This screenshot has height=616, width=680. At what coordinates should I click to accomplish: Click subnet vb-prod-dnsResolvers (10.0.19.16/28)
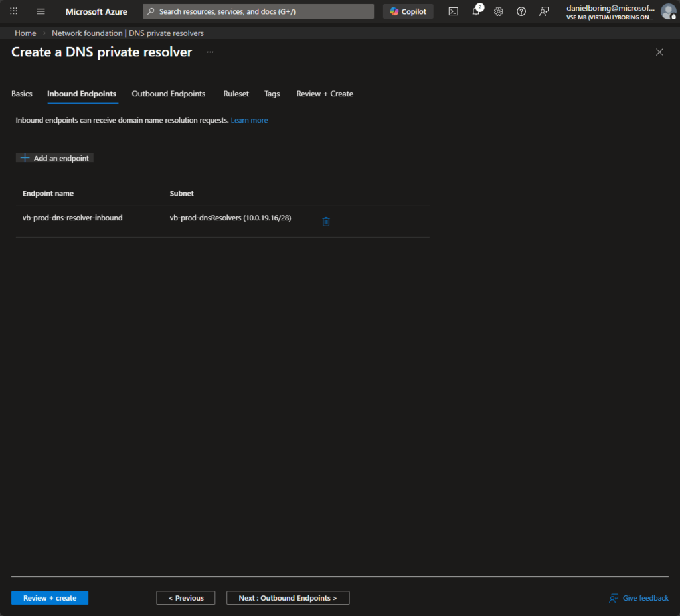point(230,218)
